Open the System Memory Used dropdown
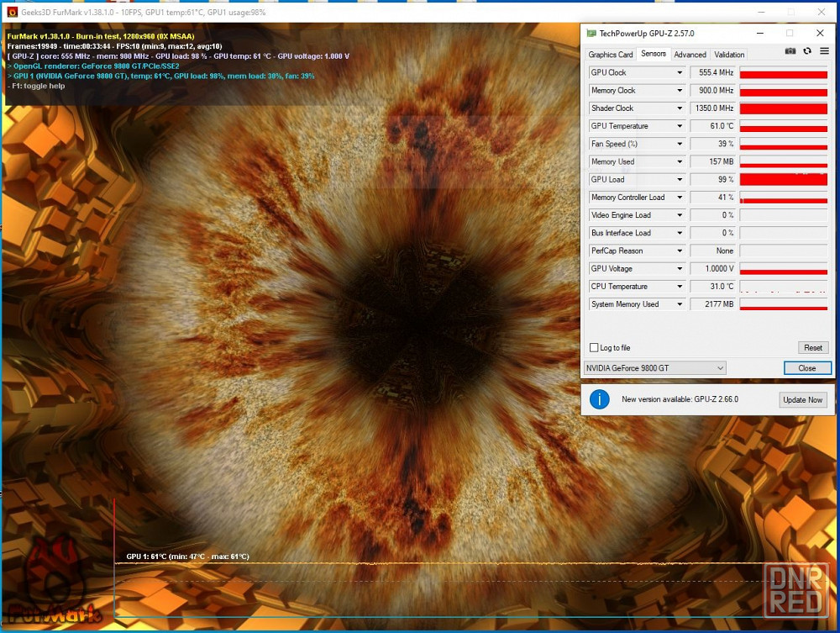 680,304
